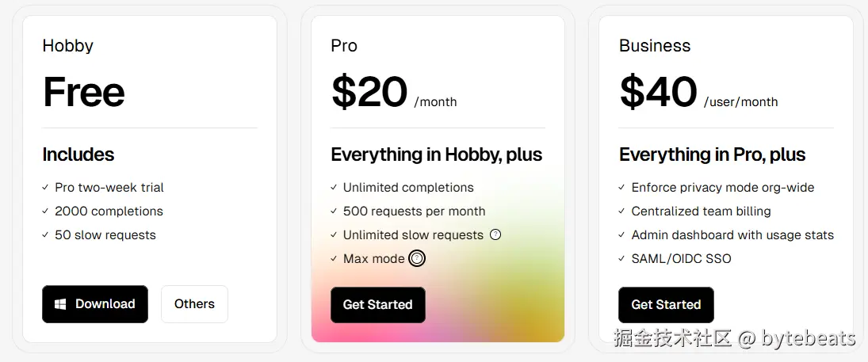Click the checkmark beside Pro two-week trial
The height and width of the screenshot is (362, 868).
click(45, 188)
